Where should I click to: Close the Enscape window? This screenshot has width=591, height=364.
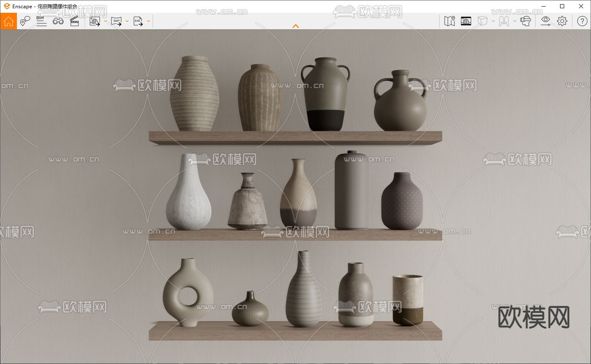tap(581, 6)
